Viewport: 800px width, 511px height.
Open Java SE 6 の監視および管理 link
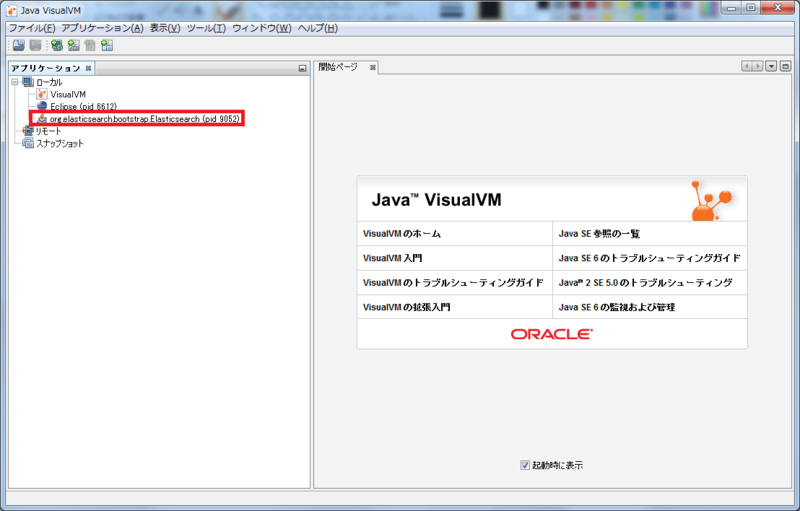(616, 307)
